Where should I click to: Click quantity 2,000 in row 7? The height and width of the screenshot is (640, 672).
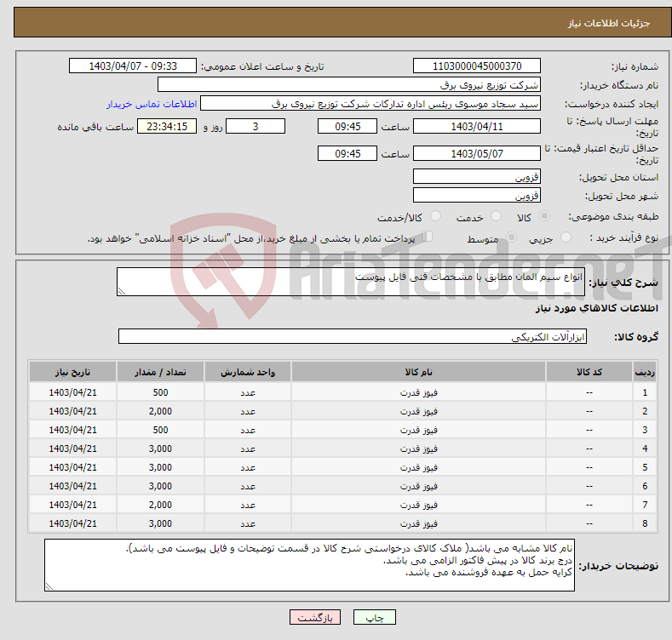tap(160, 505)
